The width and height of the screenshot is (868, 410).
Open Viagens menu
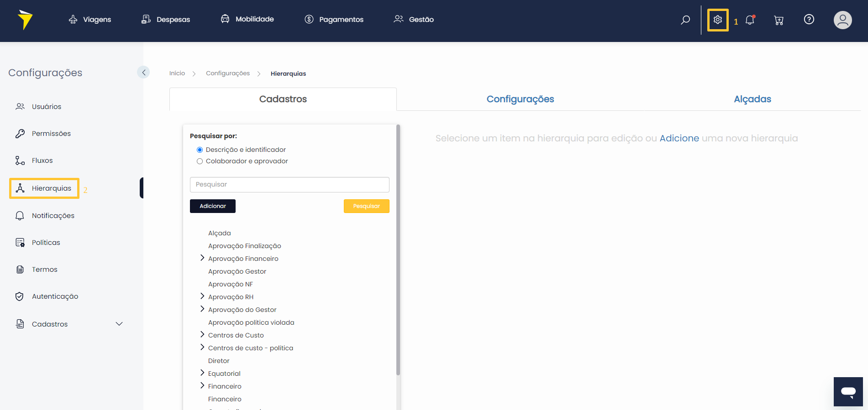(90, 19)
